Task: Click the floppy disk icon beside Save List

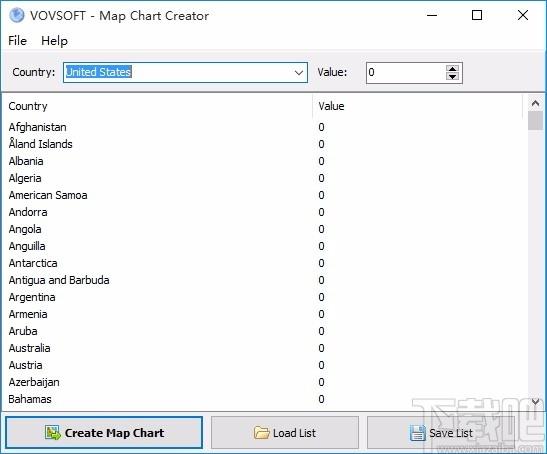Action: (x=417, y=433)
